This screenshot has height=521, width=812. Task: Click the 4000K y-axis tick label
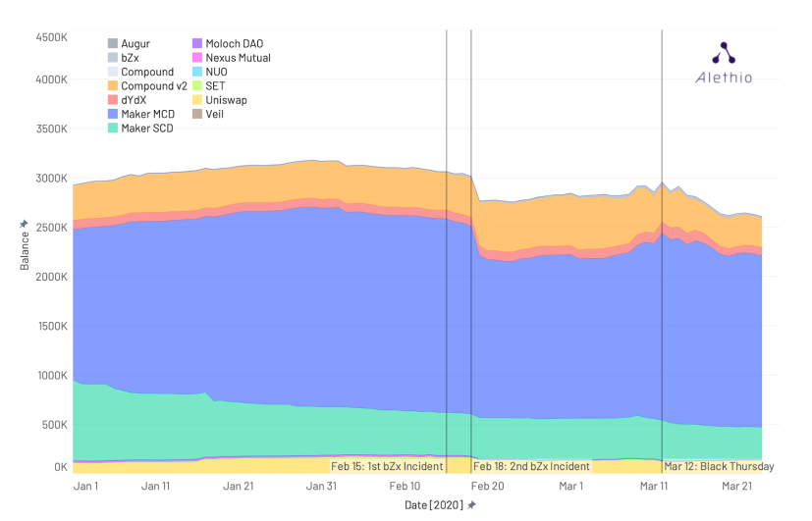tap(52, 79)
